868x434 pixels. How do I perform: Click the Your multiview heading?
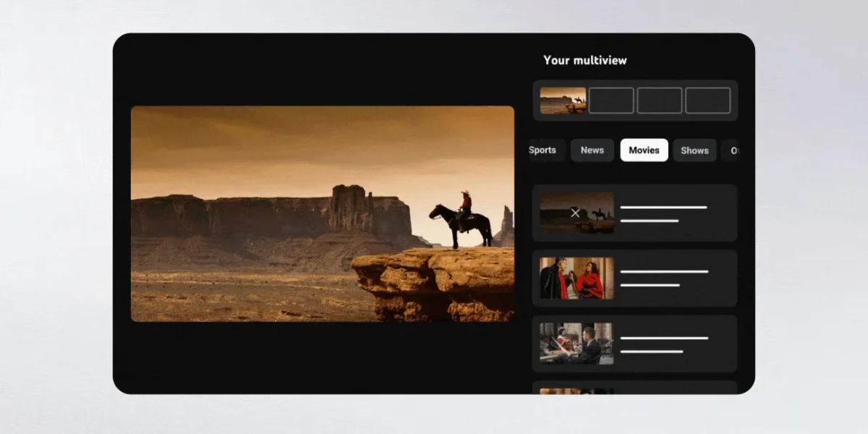[584, 60]
